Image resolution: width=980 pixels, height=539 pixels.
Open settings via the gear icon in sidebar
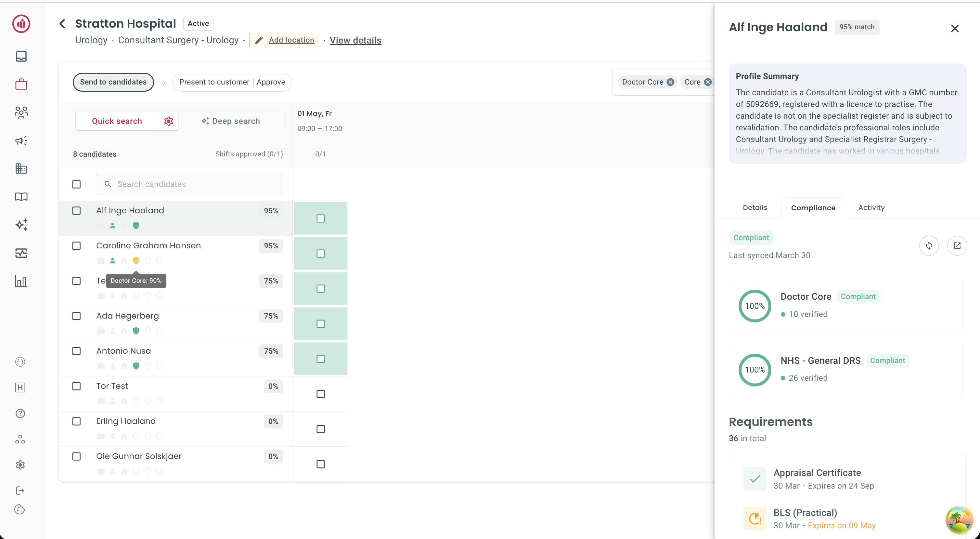click(x=20, y=465)
